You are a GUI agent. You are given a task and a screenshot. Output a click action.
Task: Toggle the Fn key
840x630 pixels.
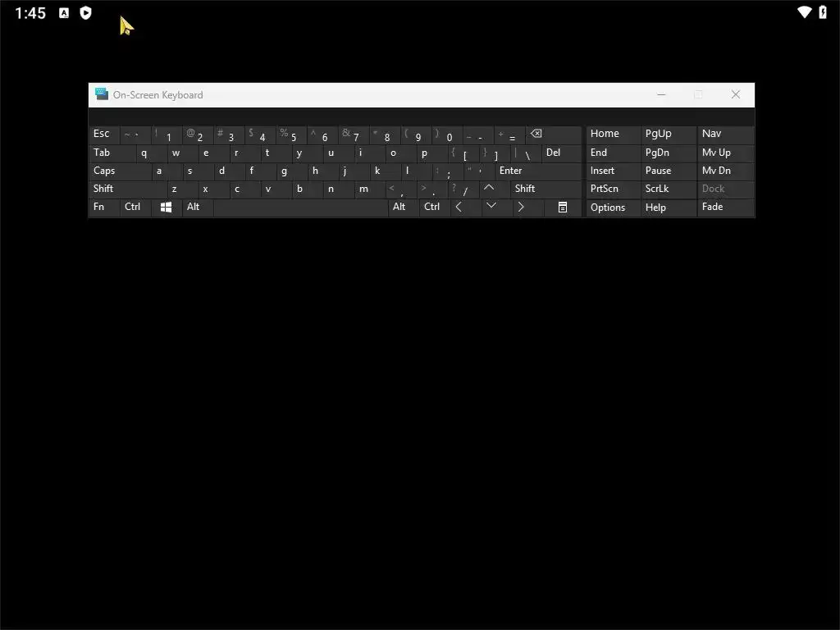point(104,208)
